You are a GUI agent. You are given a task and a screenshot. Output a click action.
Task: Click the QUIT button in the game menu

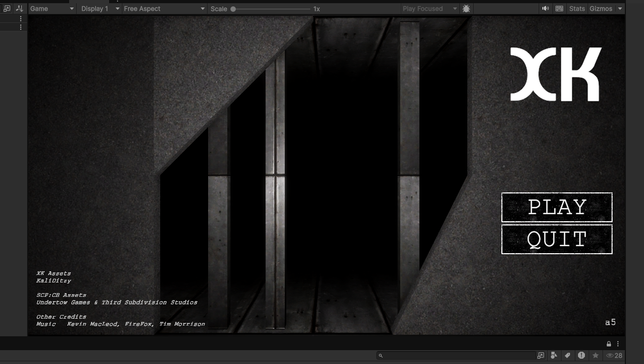tap(557, 239)
